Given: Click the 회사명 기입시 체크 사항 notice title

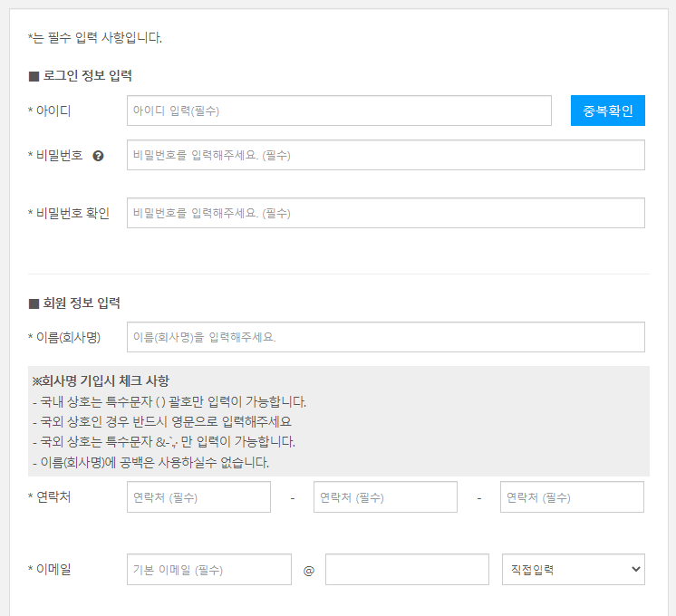Looking at the screenshot, I should 101,380.
